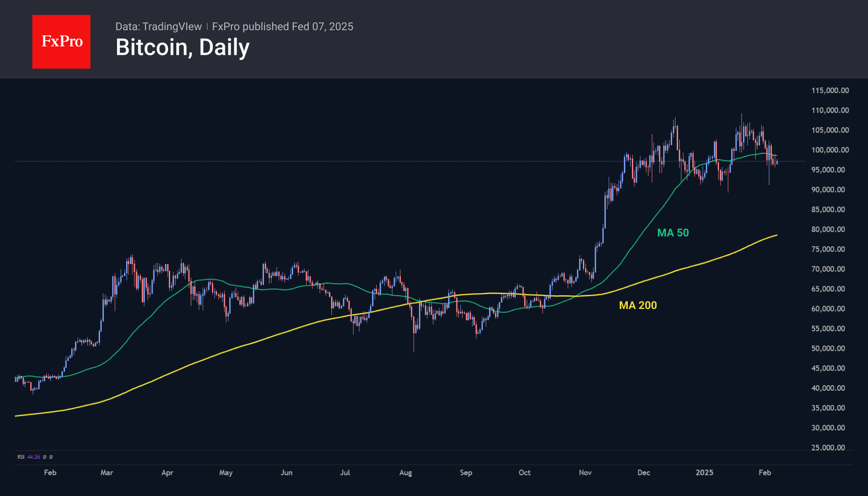Viewport: 868px width, 496px height.
Task: Click the 100,000.00 price axis label
Action: click(x=830, y=150)
